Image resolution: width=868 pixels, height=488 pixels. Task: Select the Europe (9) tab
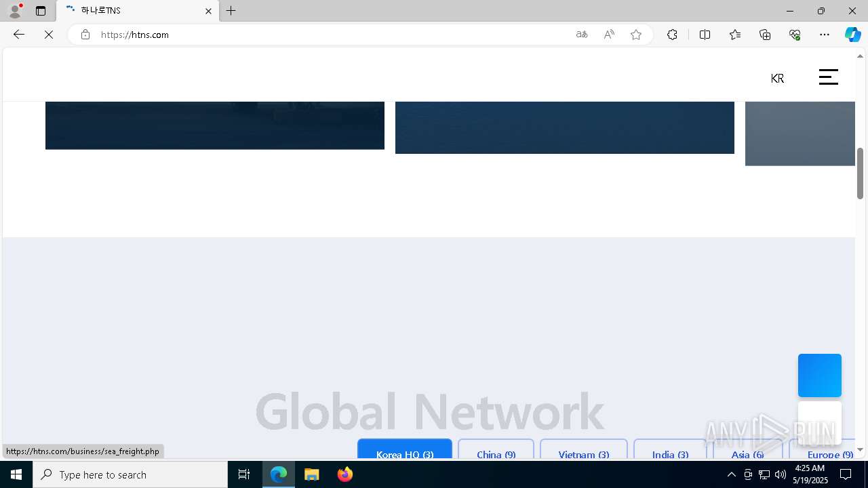coord(823,449)
